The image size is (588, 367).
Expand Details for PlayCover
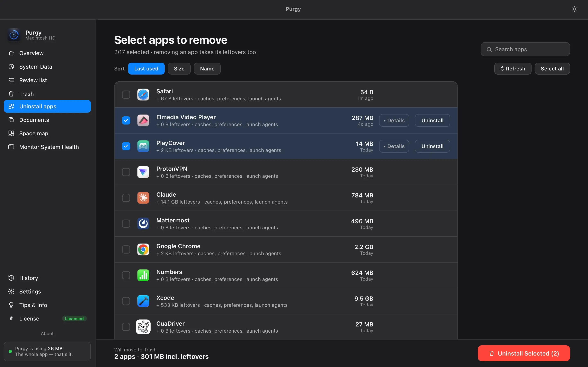(394, 146)
